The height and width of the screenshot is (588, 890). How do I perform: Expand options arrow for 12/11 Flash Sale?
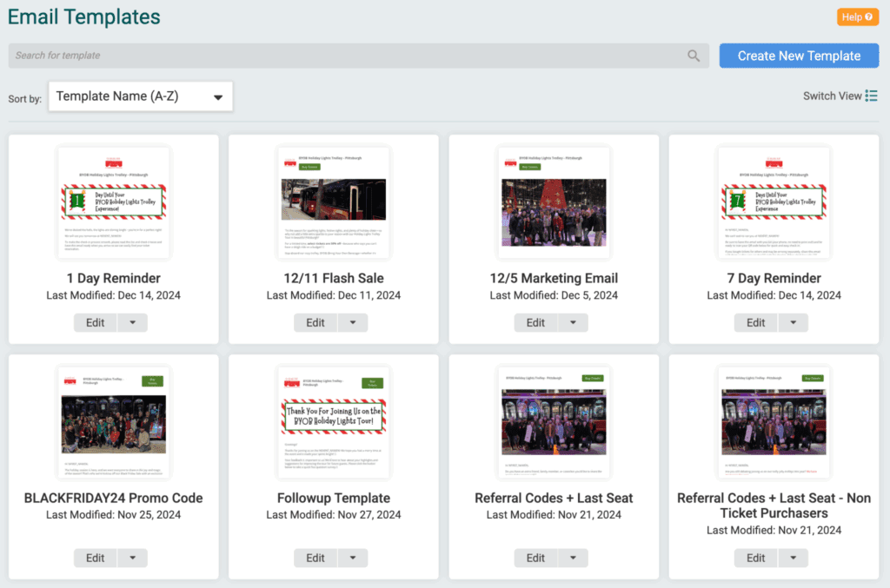(353, 322)
